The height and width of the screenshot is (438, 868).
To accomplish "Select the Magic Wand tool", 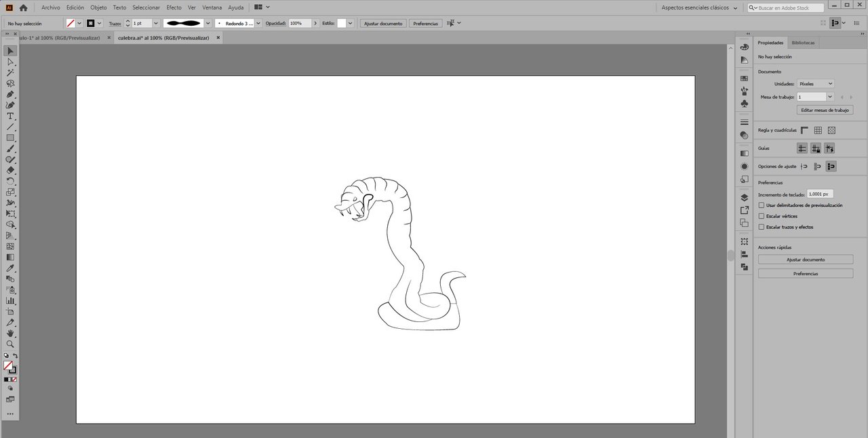I will point(10,73).
